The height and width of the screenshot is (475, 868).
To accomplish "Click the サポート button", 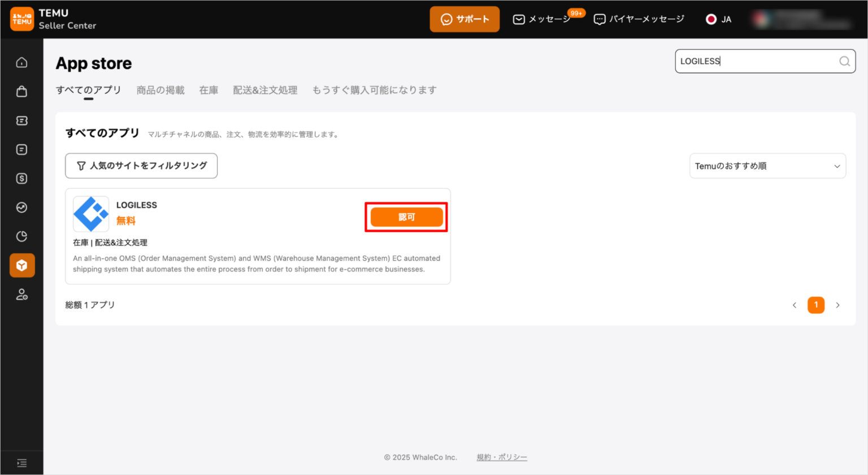I will 465,19.
